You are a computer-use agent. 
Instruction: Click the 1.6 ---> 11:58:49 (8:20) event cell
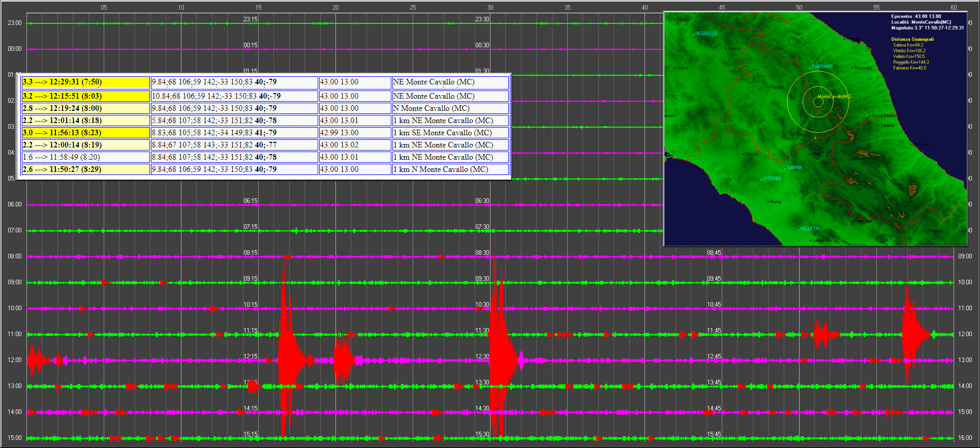tap(86, 157)
